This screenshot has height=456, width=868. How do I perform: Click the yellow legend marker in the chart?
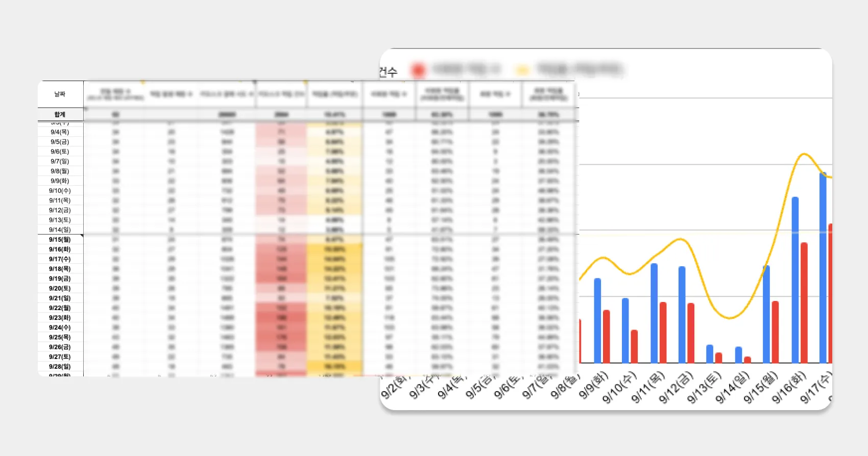click(x=522, y=70)
